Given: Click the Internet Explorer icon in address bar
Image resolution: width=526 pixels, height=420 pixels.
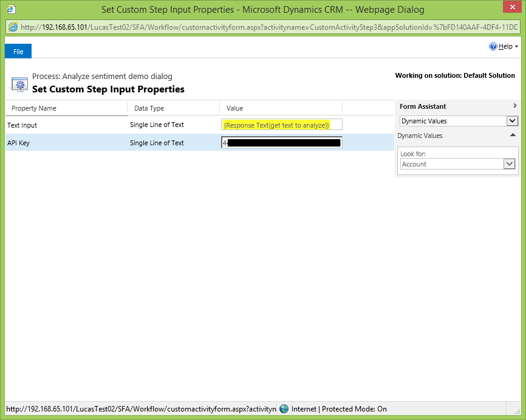Looking at the screenshot, I should 13,27.
